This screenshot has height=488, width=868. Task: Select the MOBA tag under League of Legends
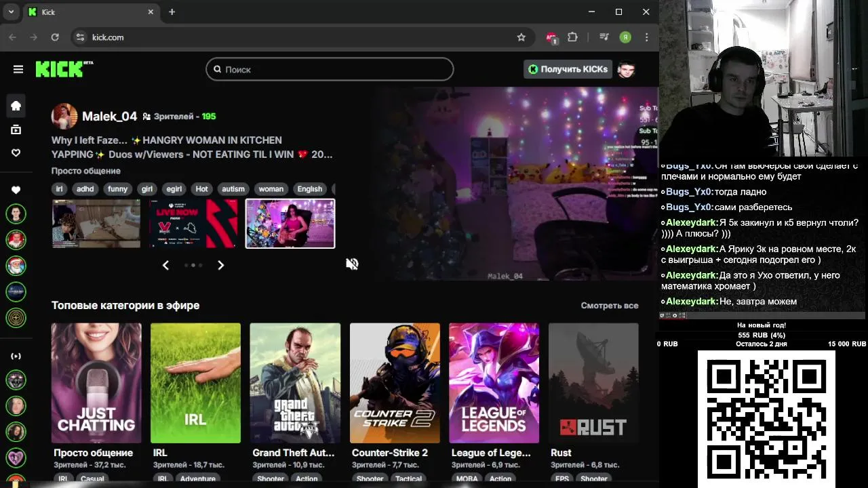pos(467,479)
